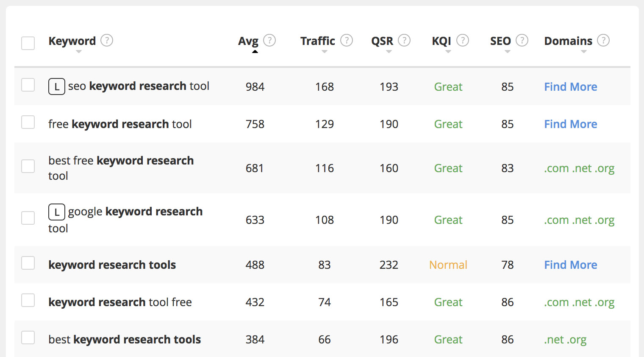644x357 pixels.
Task: Sort by the QSR column arrow
Action: [x=389, y=52]
